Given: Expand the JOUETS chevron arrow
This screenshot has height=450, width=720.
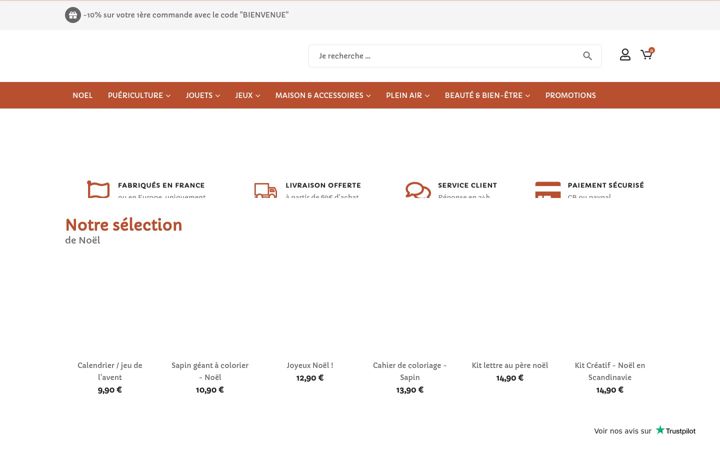Looking at the screenshot, I should (218, 96).
